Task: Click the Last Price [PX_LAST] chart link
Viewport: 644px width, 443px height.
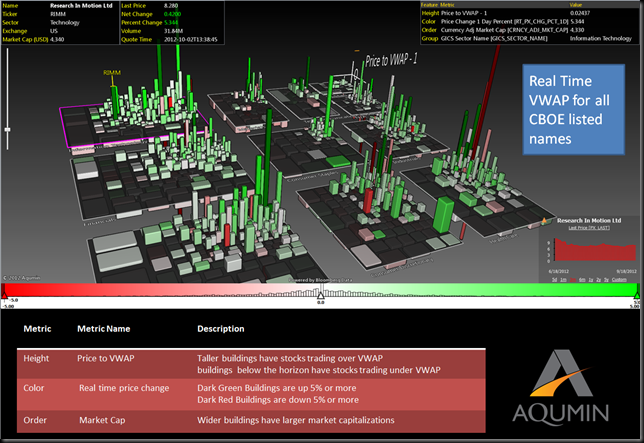Action: tap(589, 227)
